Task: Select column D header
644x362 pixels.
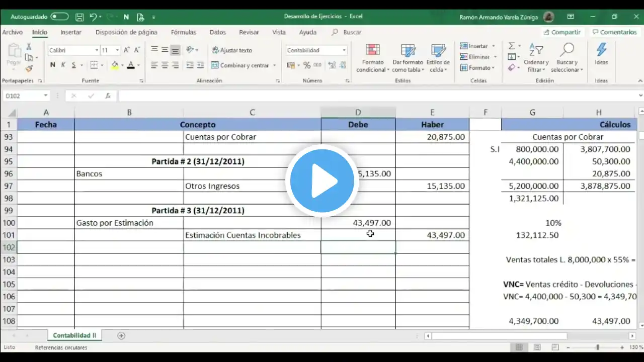Action: (x=358, y=113)
